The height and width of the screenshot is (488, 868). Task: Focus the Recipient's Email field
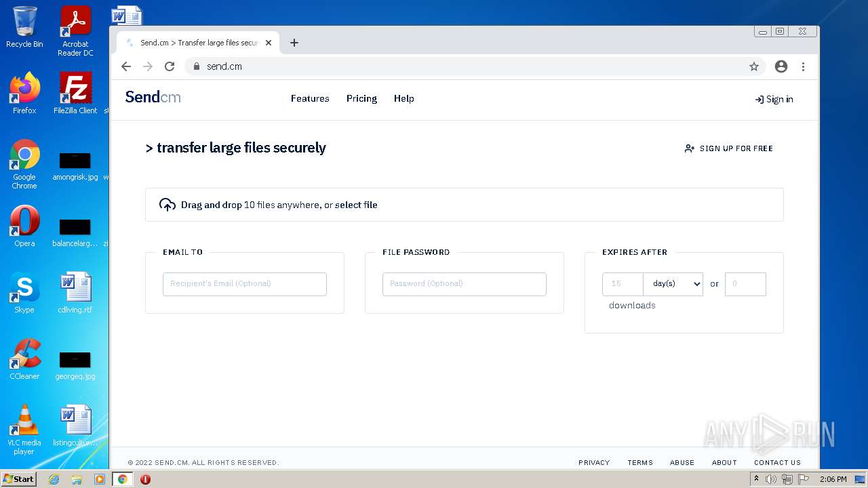coord(245,284)
